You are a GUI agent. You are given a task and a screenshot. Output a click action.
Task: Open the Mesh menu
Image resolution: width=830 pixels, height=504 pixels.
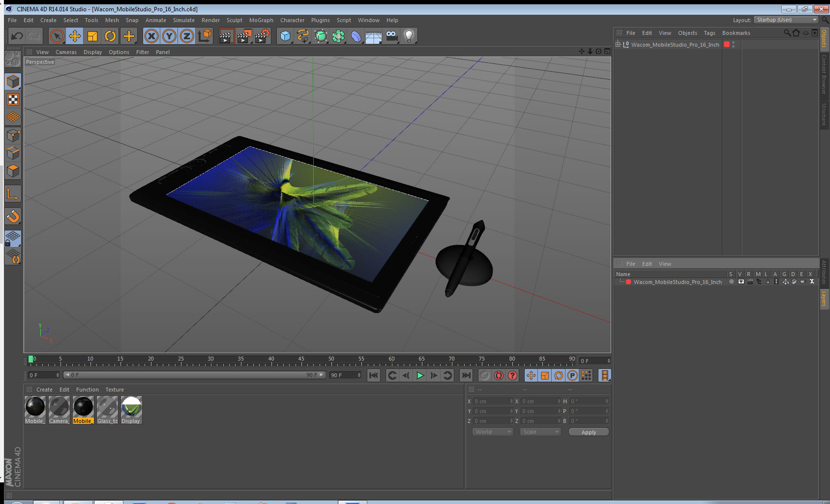coord(112,20)
